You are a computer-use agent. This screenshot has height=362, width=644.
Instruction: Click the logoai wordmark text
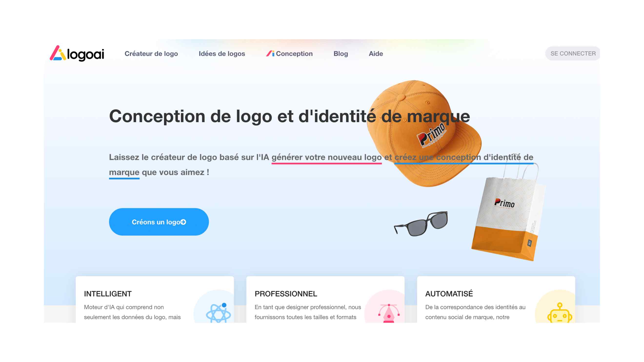[85, 55]
